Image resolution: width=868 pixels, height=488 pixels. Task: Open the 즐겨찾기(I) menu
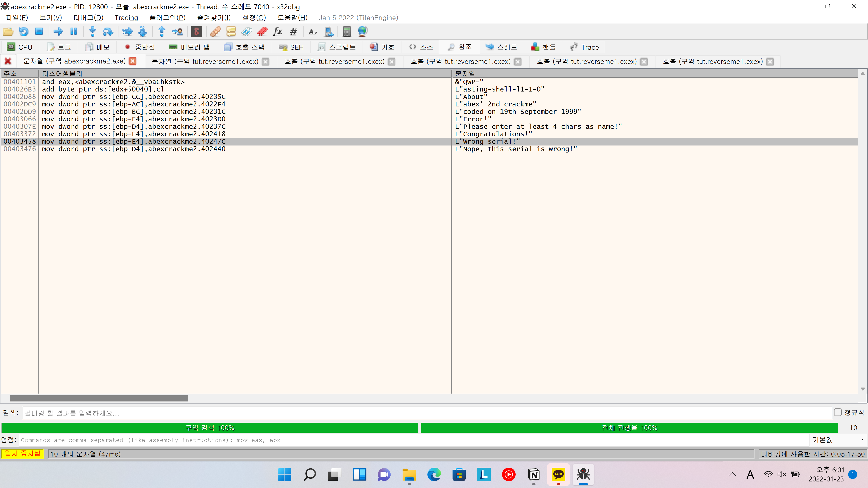click(x=214, y=18)
